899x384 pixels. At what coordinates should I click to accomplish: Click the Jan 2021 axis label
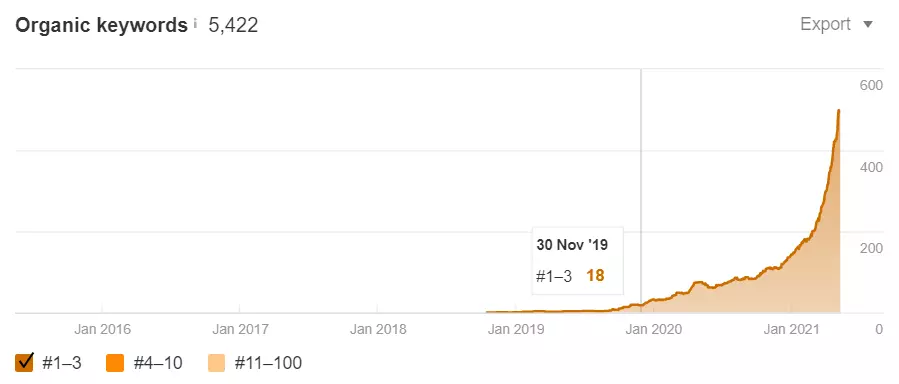coord(792,330)
